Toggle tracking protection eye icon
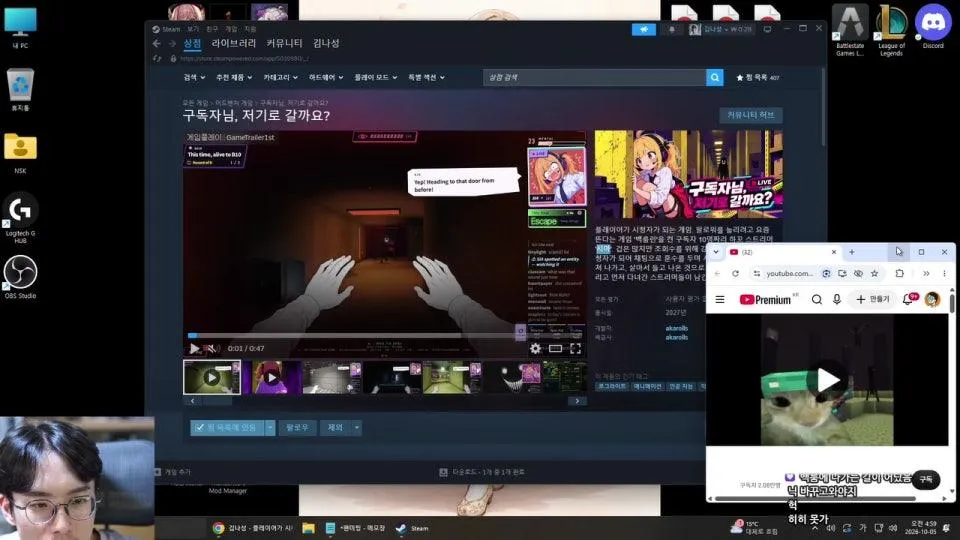 coord(858,274)
